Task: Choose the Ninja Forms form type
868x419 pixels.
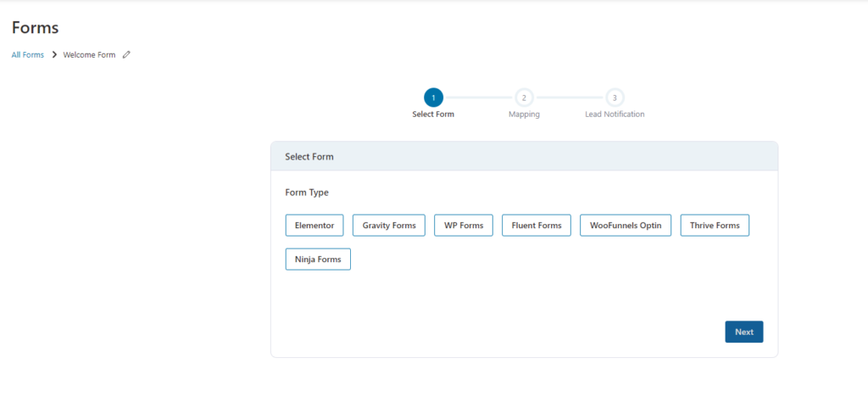Action: [x=318, y=259]
